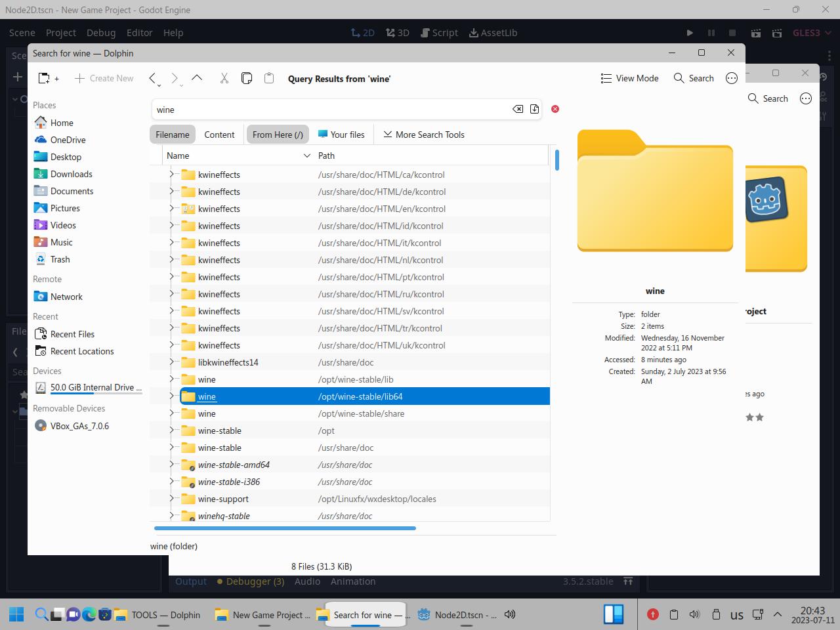Toggle the From Here (/) search scope
Screen dimensions: 840x630
(278, 135)
